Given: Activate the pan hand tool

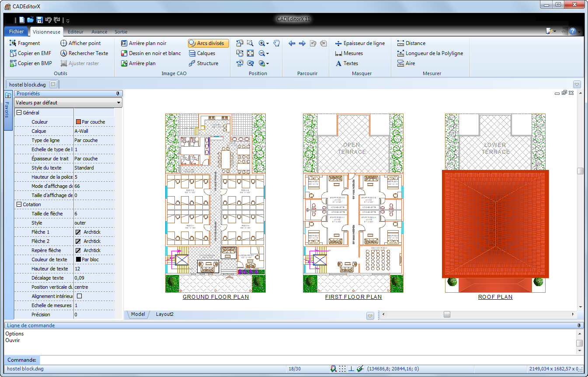Looking at the screenshot, I should click(x=276, y=43).
